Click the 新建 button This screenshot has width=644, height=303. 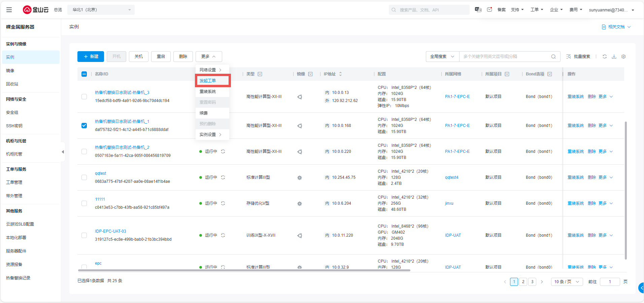(91, 57)
